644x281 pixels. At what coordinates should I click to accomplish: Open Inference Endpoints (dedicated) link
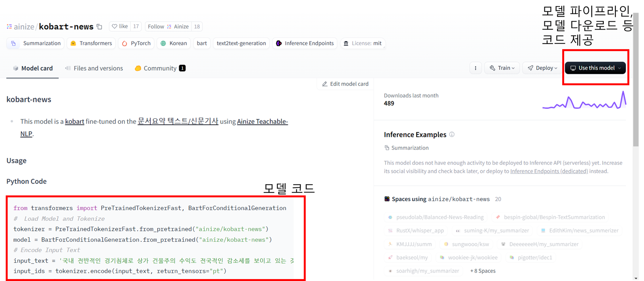[549, 171]
